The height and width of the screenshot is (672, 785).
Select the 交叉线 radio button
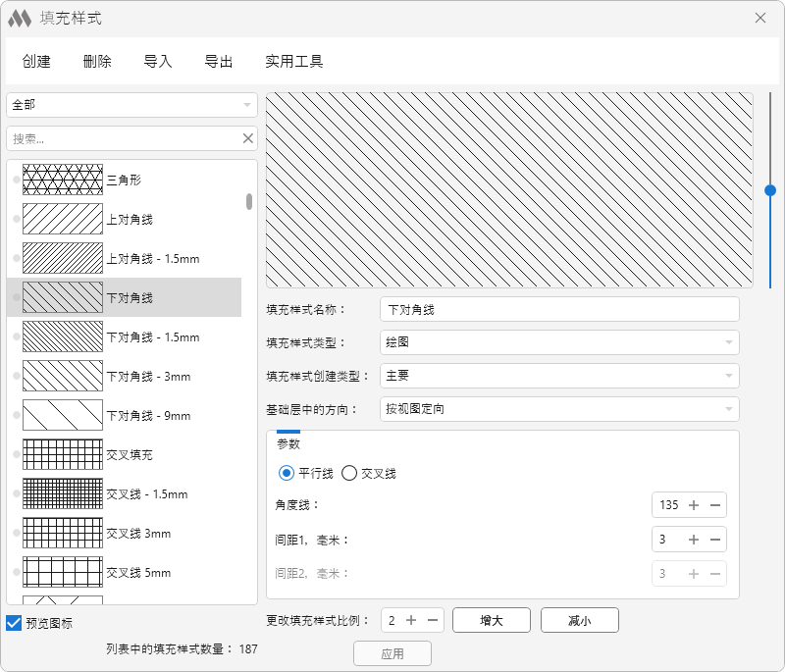[349, 473]
